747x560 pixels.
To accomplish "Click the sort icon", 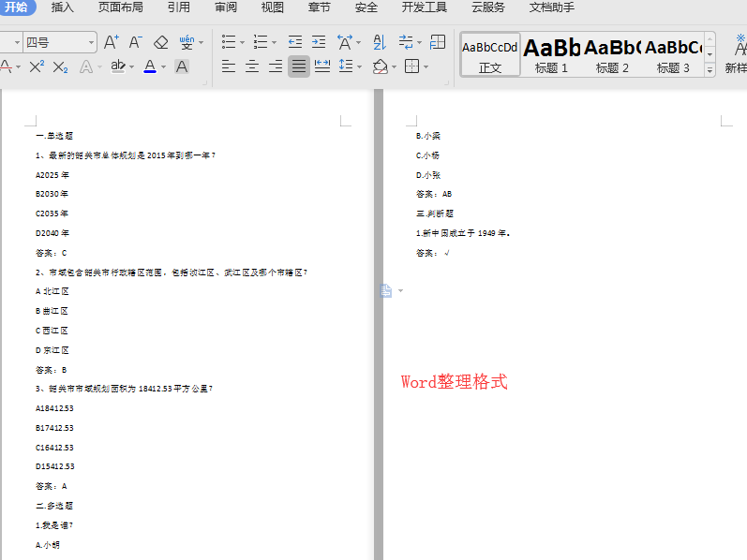I will tap(380, 42).
